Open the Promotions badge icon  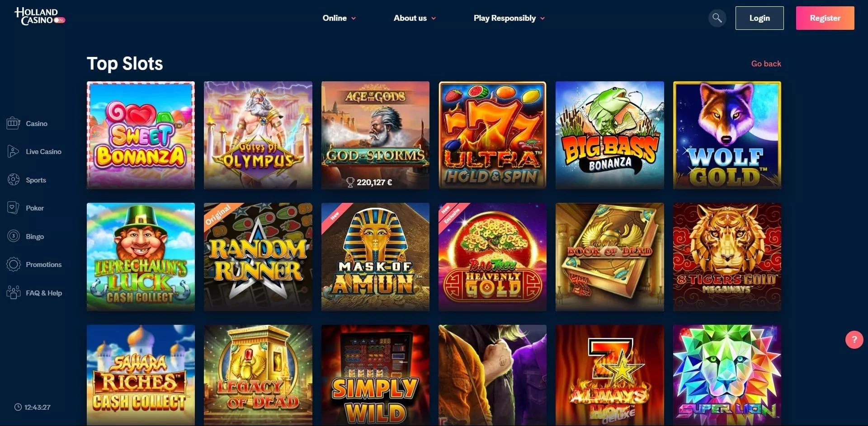click(14, 264)
